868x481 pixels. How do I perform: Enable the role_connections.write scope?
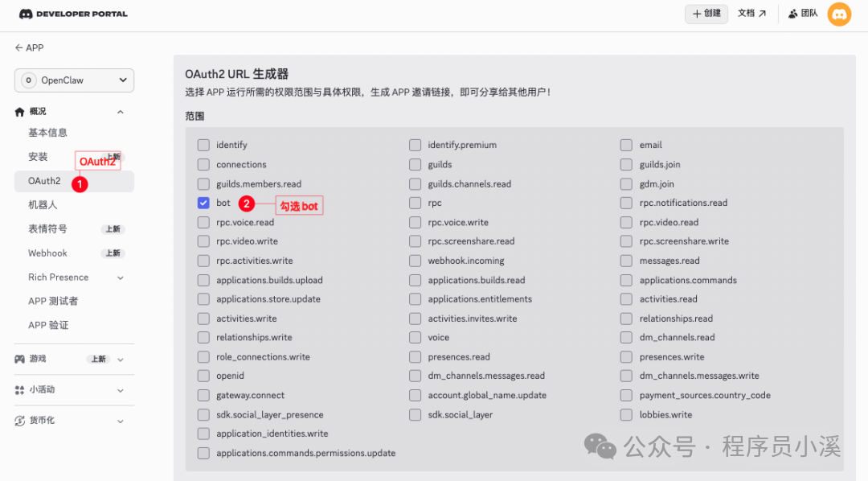coord(203,357)
